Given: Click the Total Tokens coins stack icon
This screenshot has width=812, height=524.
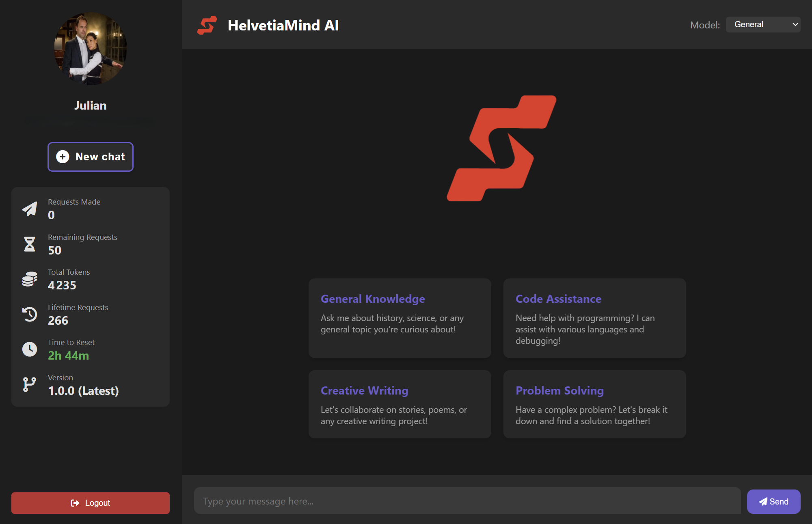Looking at the screenshot, I should (x=30, y=278).
